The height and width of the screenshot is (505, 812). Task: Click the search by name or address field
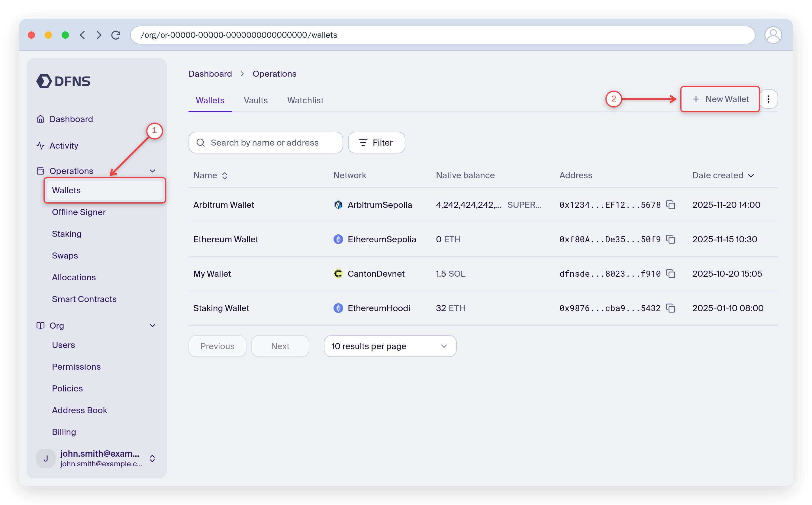pyautogui.click(x=266, y=143)
